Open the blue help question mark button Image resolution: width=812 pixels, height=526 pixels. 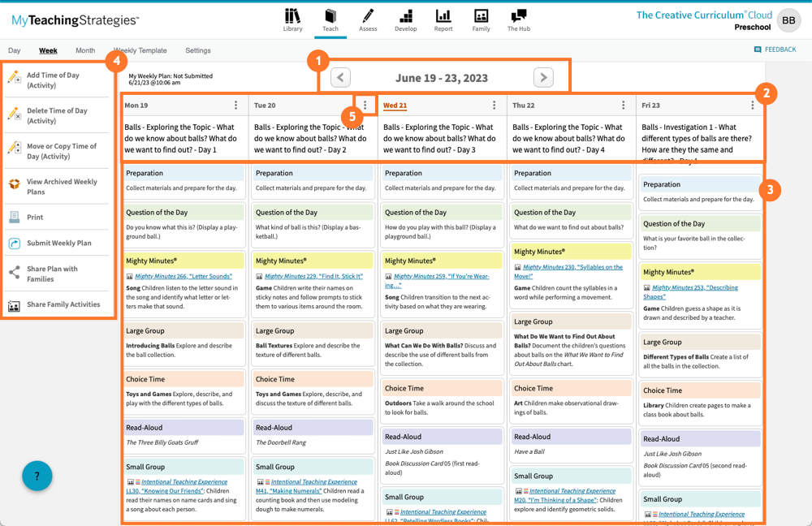click(37, 476)
